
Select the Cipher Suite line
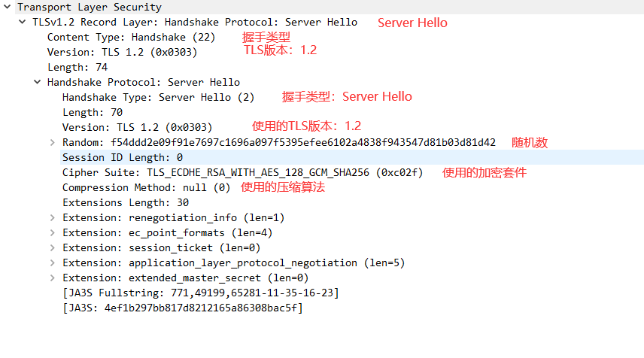[242, 172]
